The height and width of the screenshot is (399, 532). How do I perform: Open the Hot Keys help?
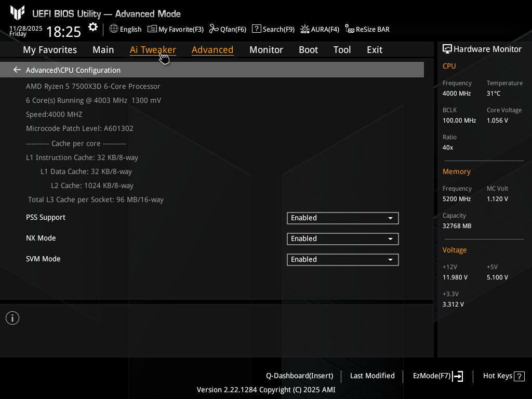point(503,376)
